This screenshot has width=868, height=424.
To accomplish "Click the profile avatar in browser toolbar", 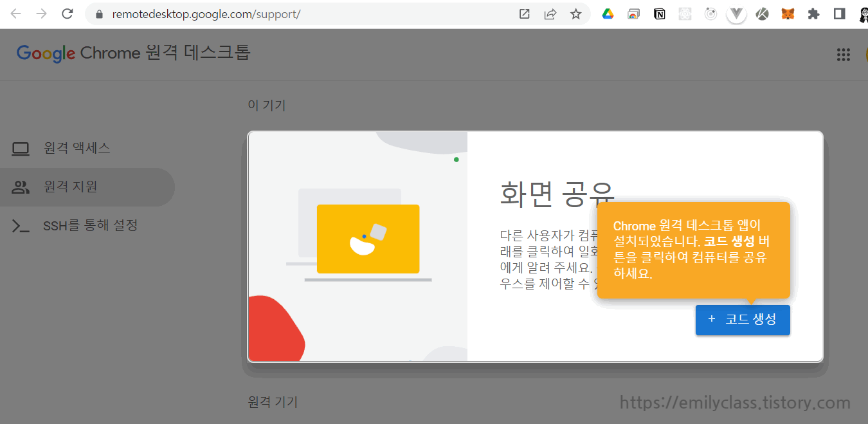I will [862, 15].
